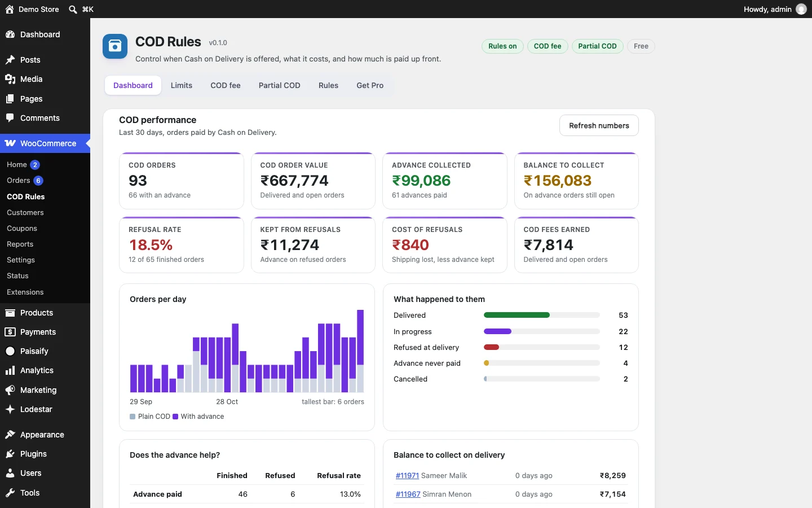Go to the Rules tab
The height and width of the screenshot is (508, 812).
click(328, 85)
